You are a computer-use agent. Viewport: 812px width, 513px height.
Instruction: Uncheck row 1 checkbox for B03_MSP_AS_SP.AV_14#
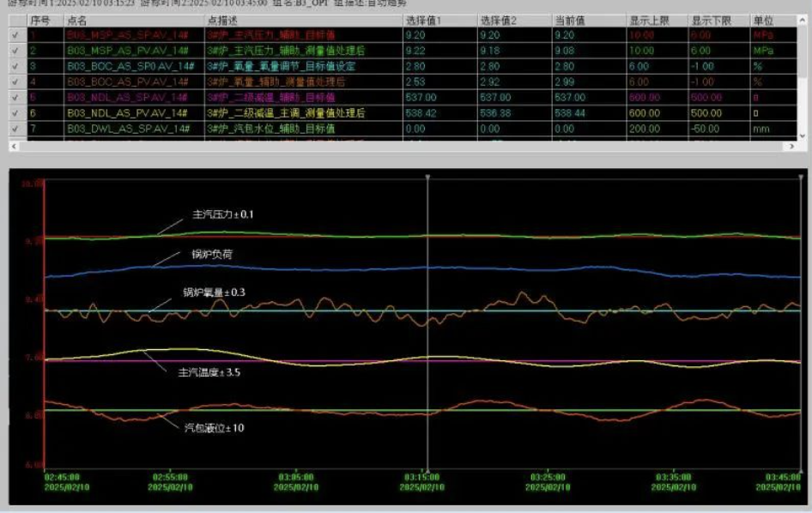15,35
